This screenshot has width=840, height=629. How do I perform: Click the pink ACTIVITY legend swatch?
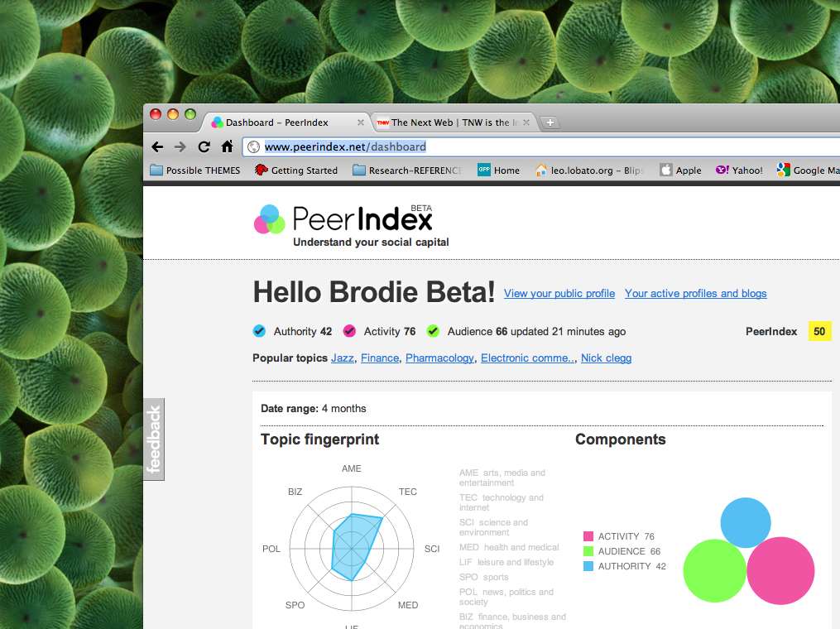(x=588, y=535)
